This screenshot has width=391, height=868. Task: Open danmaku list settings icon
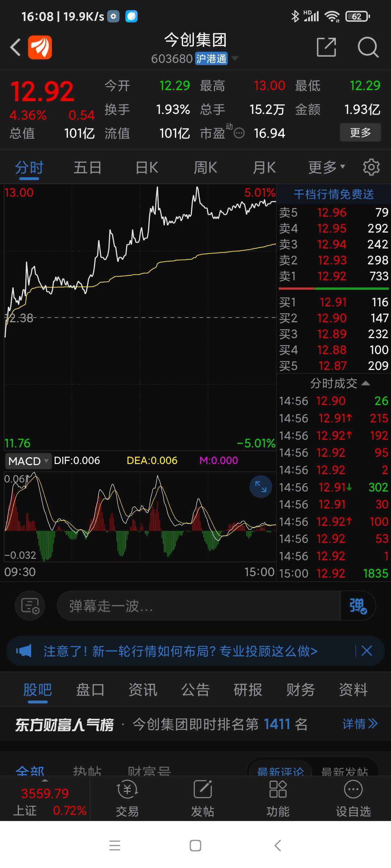pyautogui.click(x=30, y=606)
